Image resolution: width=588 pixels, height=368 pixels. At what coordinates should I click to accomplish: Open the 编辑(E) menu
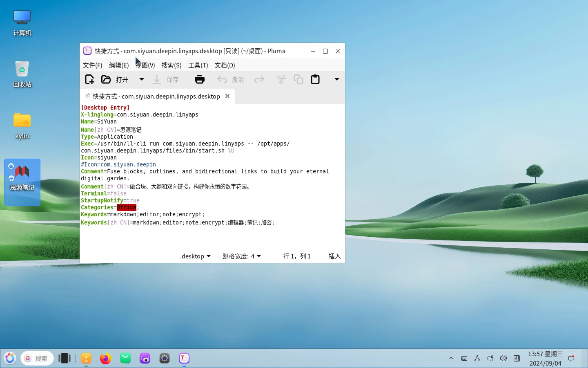point(119,65)
